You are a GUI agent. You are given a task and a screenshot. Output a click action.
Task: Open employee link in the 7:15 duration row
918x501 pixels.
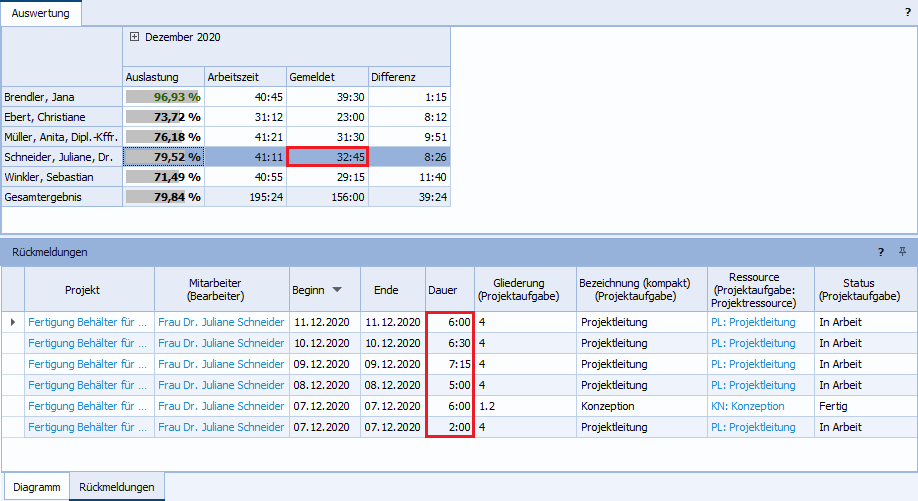pos(221,364)
